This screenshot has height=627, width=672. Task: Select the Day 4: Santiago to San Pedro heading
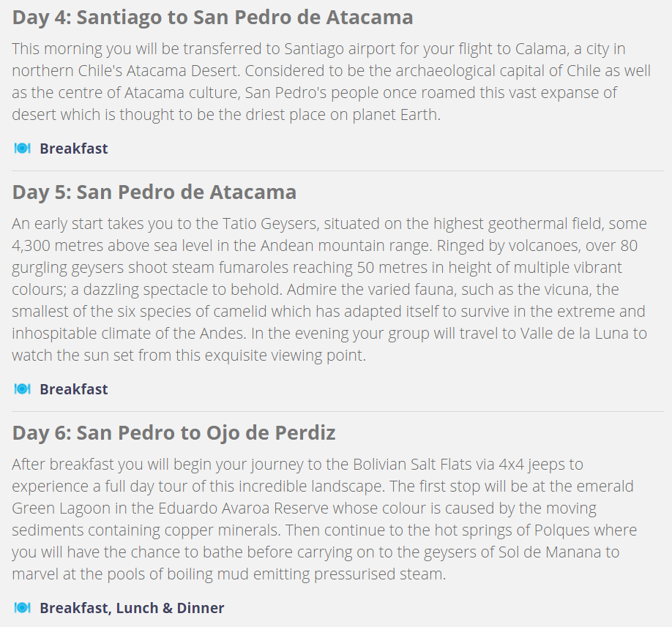pos(212,18)
